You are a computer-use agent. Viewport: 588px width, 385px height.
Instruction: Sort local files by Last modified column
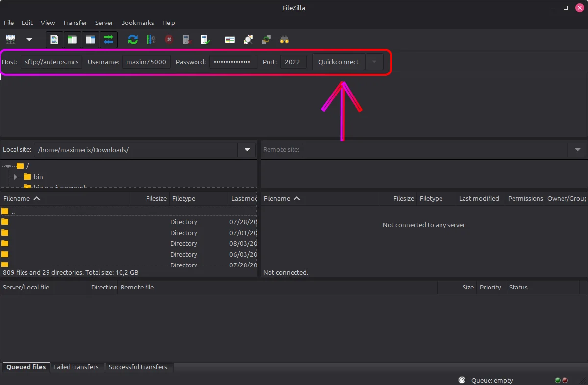tap(243, 198)
